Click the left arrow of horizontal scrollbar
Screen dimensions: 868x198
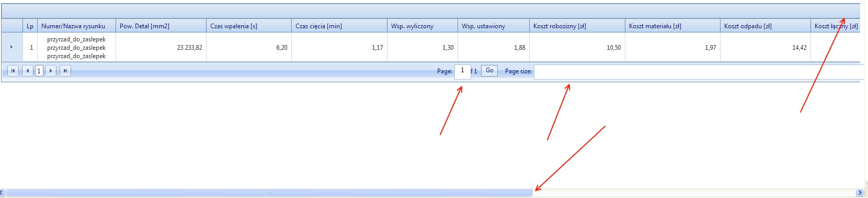(x=2, y=193)
